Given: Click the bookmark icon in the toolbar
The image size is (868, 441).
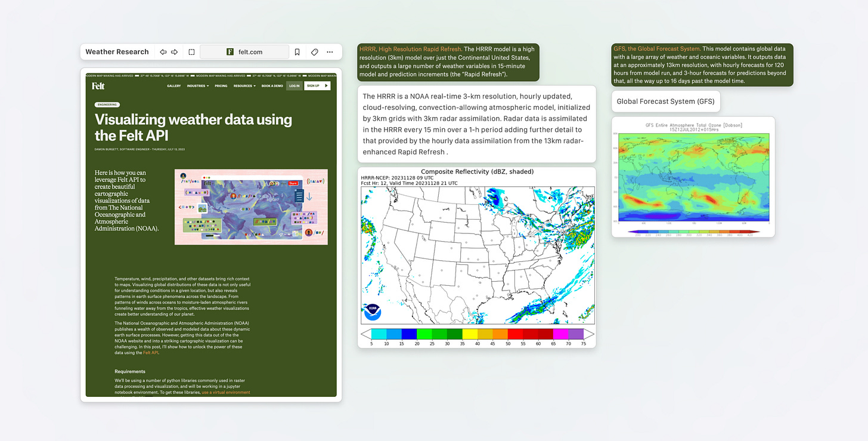Looking at the screenshot, I should pos(297,52).
